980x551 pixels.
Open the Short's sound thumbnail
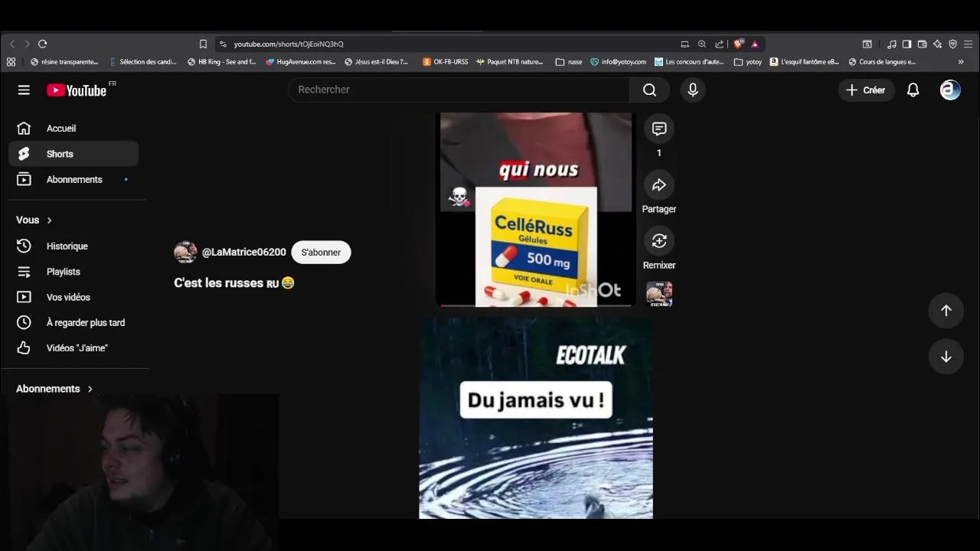point(659,295)
